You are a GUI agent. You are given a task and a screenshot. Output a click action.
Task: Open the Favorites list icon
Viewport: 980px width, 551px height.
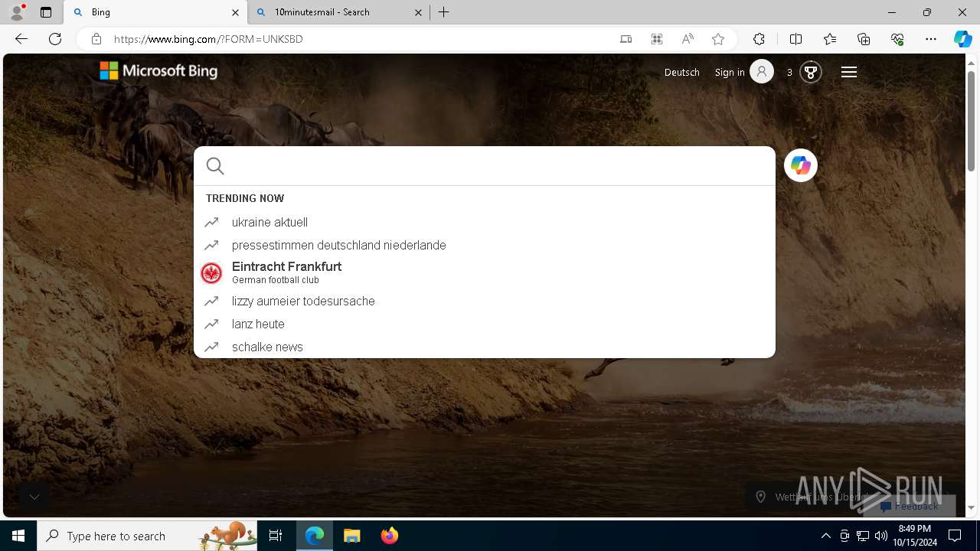pyautogui.click(x=830, y=39)
